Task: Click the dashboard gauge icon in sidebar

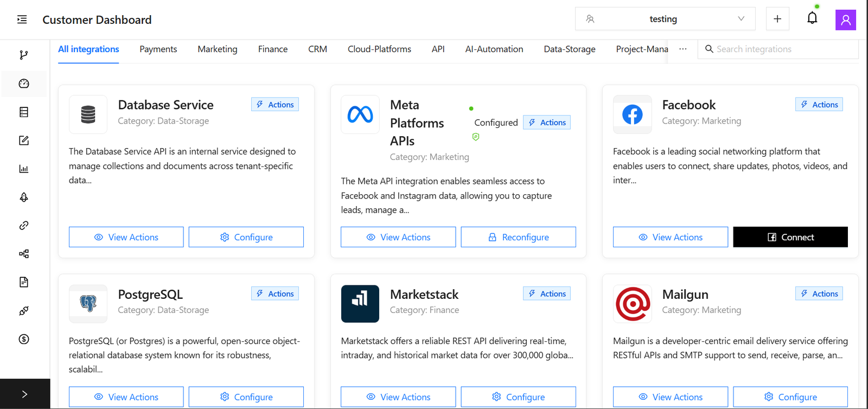Action: click(24, 84)
